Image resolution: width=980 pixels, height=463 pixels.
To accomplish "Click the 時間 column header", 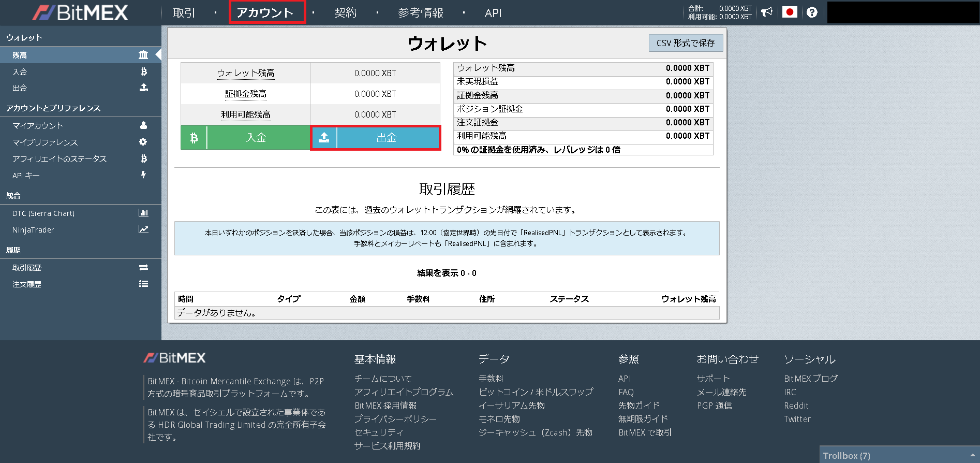I will pos(186,299).
